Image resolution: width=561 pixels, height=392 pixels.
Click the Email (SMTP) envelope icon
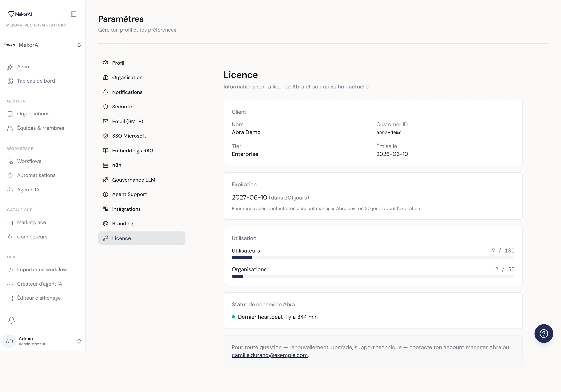[x=106, y=121]
